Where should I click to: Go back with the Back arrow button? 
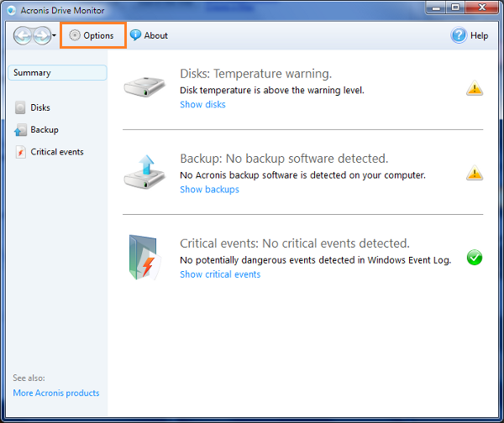pos(23,35)
